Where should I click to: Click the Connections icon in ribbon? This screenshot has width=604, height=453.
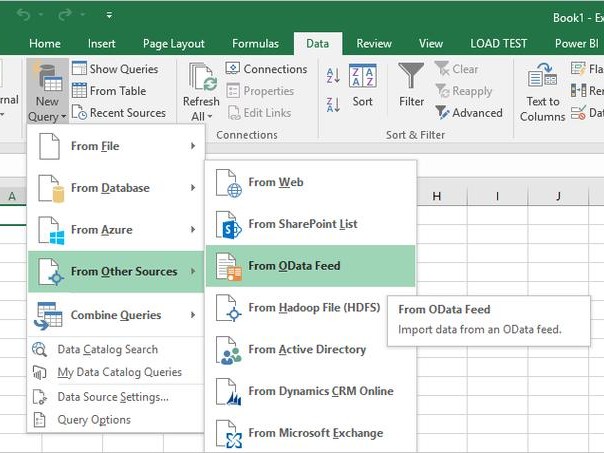[x=233, y=69]
